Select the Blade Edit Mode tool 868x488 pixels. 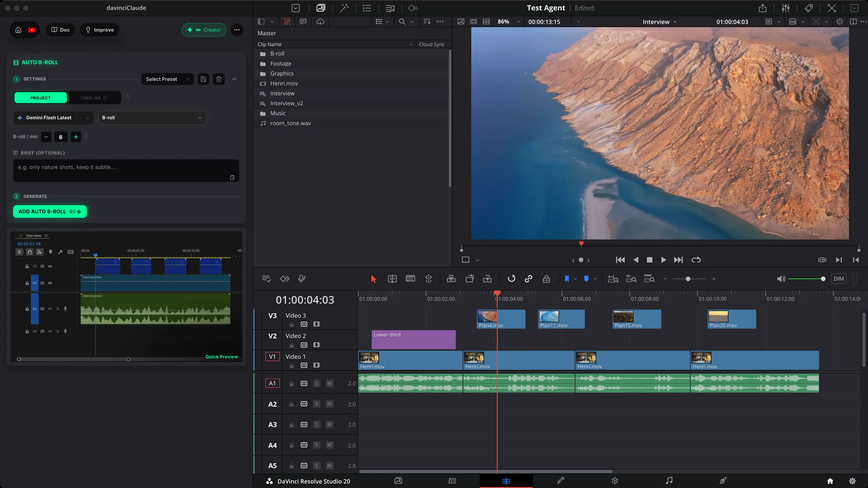[429, 279]
